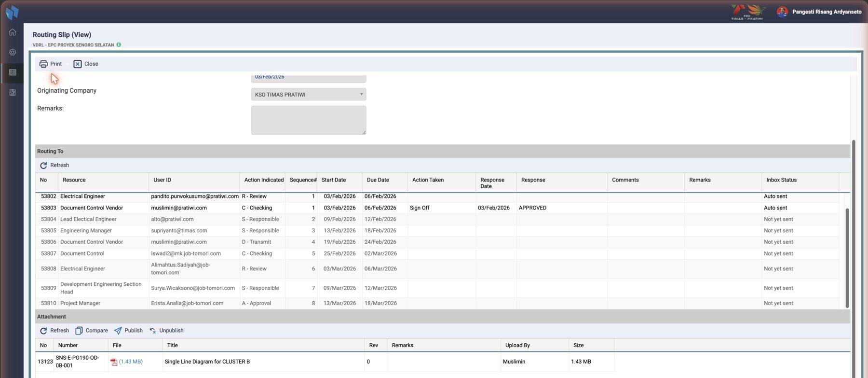Click the green info icon next to project name
Screen dimensions: 868x378
point(119,45)
